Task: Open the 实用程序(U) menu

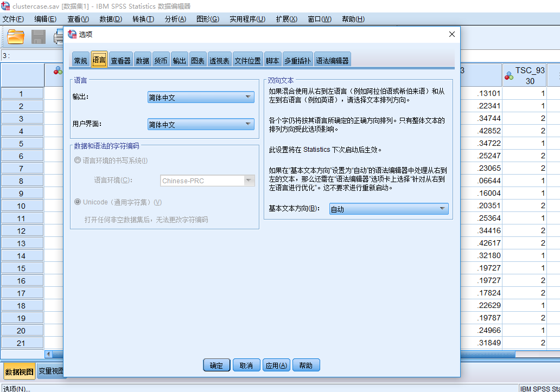Action: [247, 19]
